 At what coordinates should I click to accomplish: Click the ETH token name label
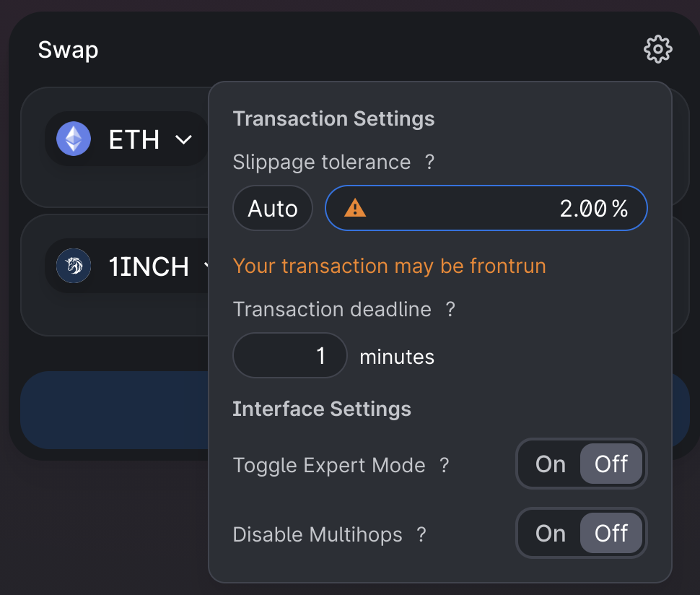click(134, 139)
